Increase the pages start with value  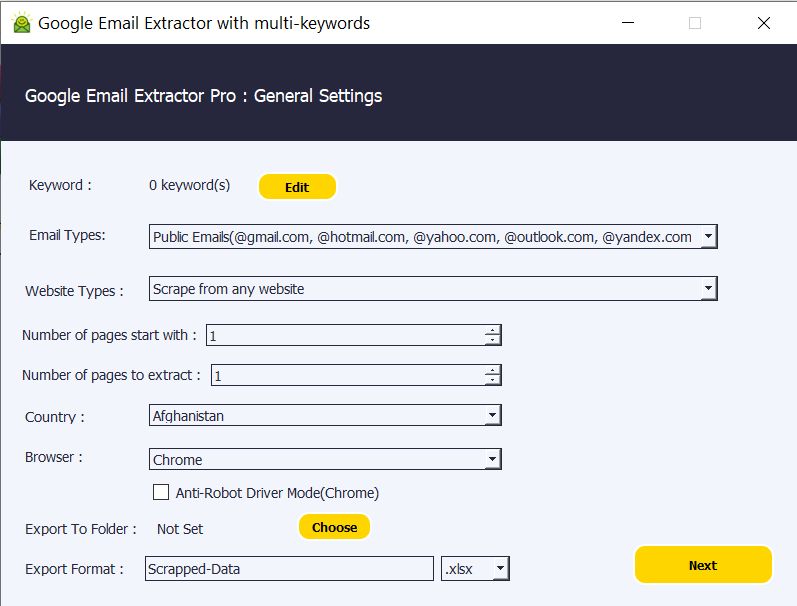(x=493, y=330)
